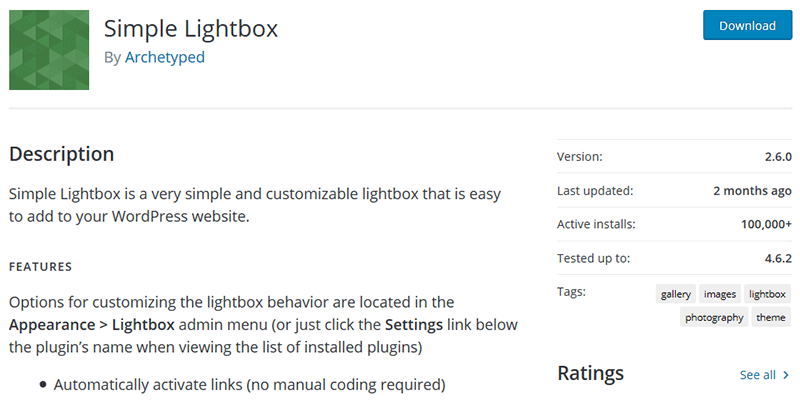Viewport: 800px width, 400px height.
Task: Click the Ratings section heading
Action: click(590, 373)
